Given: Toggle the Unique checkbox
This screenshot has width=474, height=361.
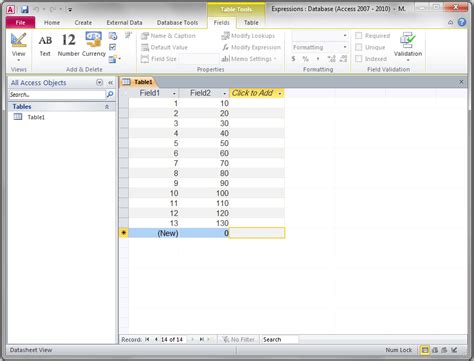Looking at the screenshot, I should (359, 47).
